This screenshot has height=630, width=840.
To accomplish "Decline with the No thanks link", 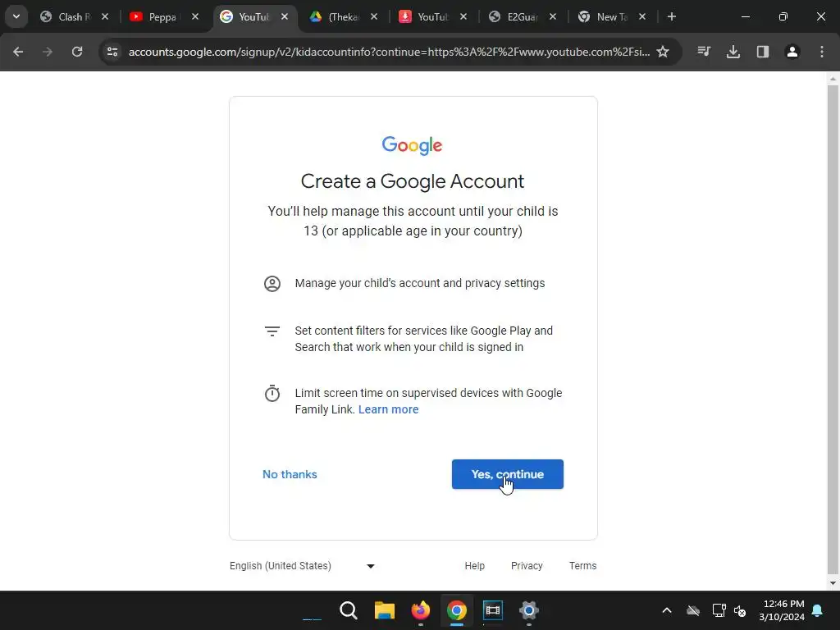I will pos(290,474).
